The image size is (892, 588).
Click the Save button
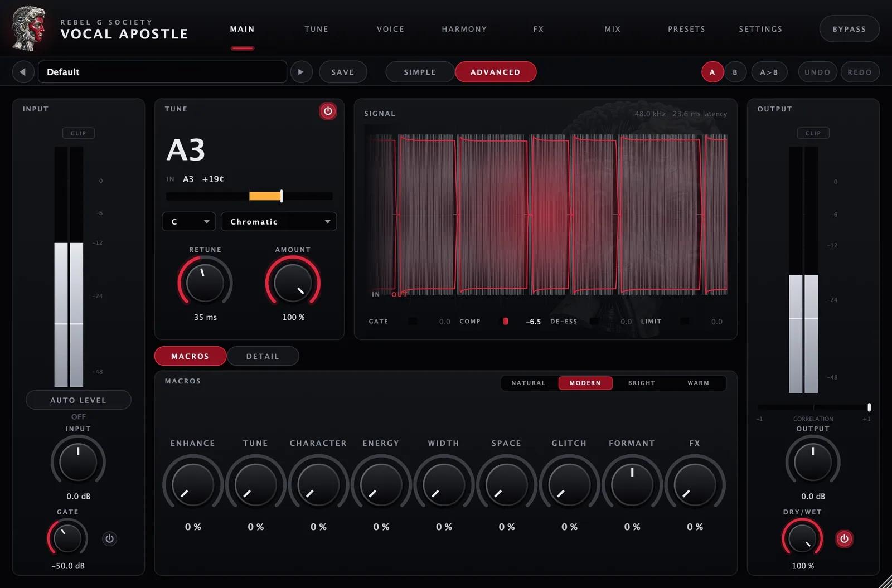coord(343,72)
